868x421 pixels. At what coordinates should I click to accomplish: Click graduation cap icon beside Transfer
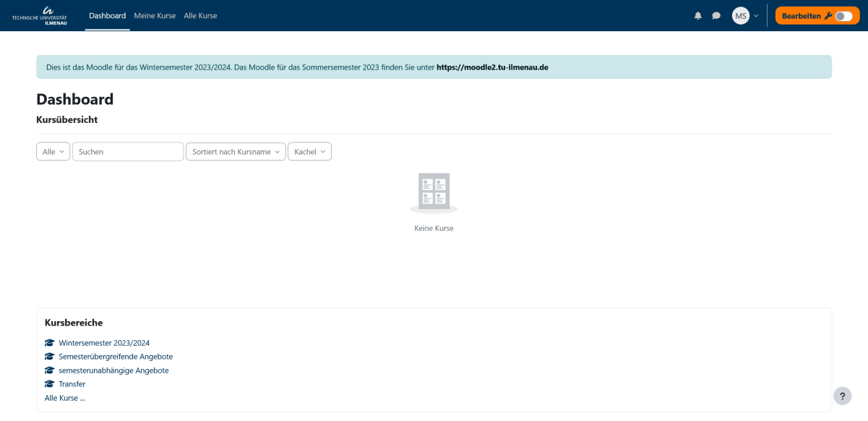click(49, 384)
